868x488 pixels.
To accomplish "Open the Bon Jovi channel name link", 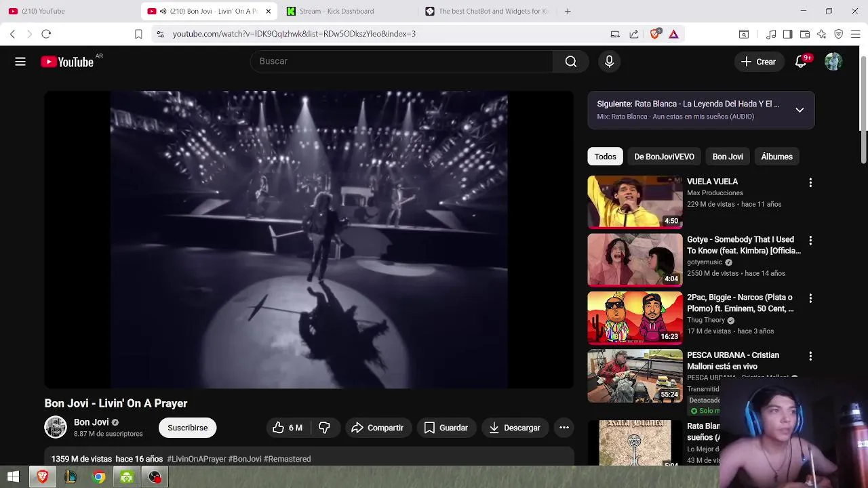I will tap(91, 422).
